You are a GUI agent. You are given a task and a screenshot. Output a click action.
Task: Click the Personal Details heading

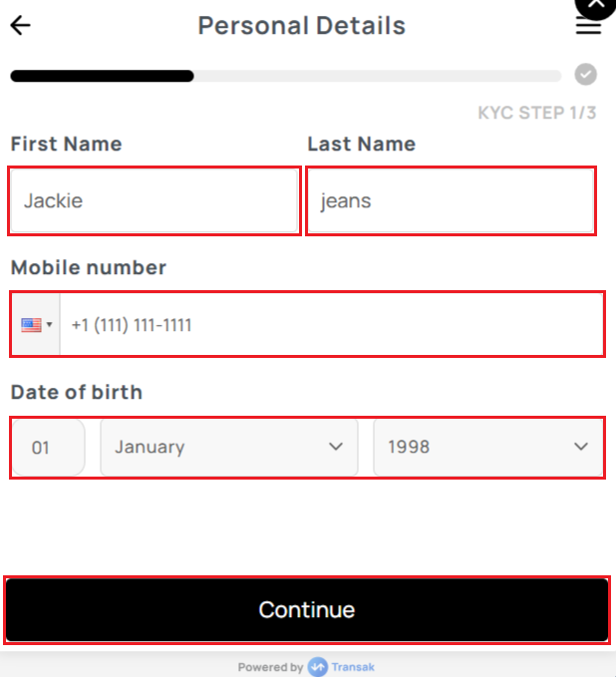(x=302, y=26)
